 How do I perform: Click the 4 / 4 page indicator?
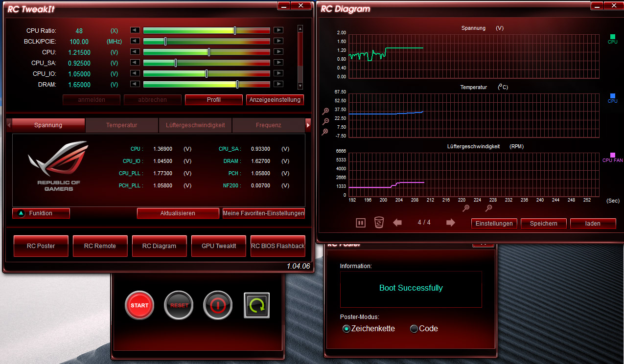coord(424,223)
